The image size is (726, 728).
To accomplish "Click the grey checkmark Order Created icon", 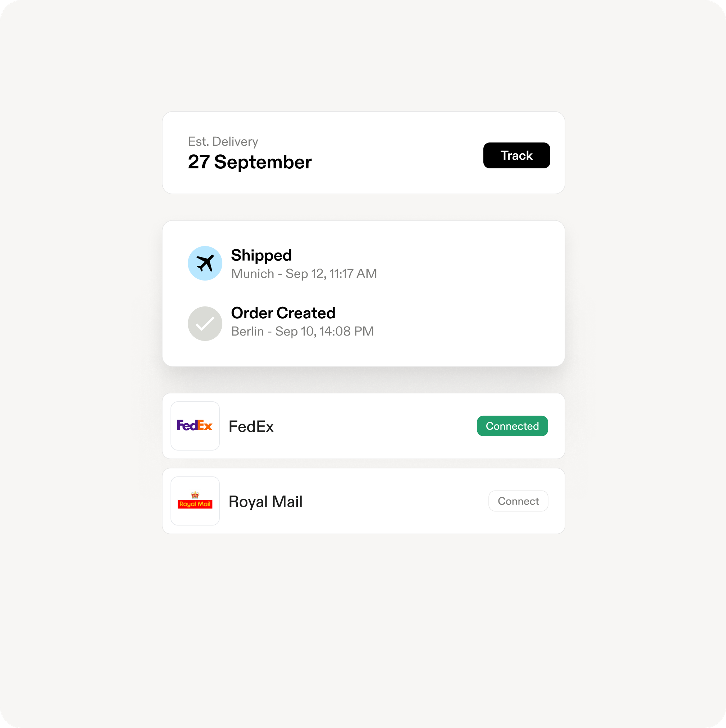I will 205,323.
